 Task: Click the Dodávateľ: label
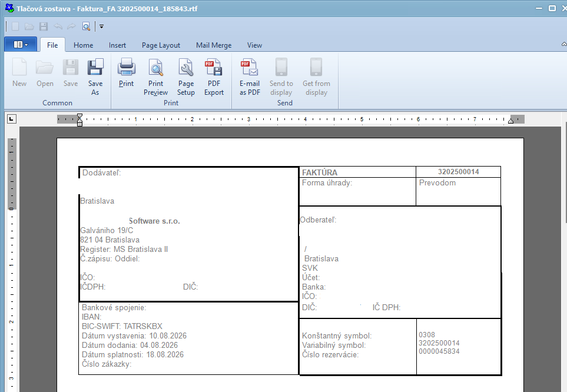pyautogui.click(x=102, y=173)
